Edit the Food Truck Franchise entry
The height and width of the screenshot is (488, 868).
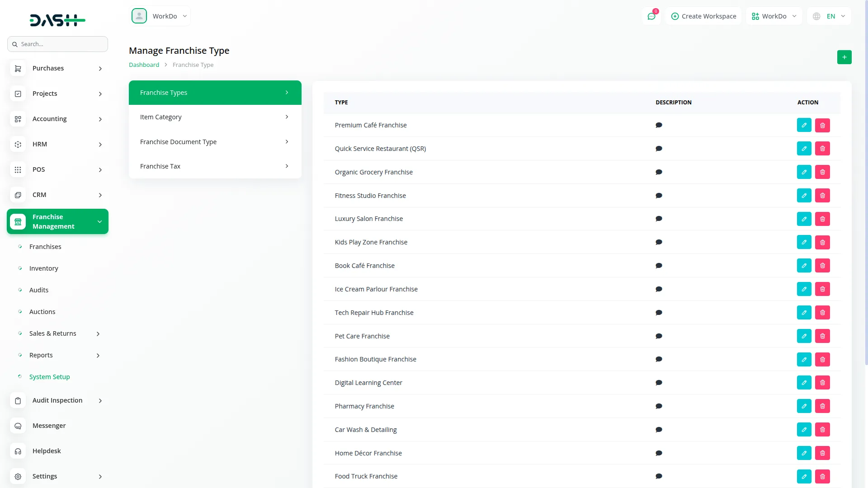click(x=804, y=476)
